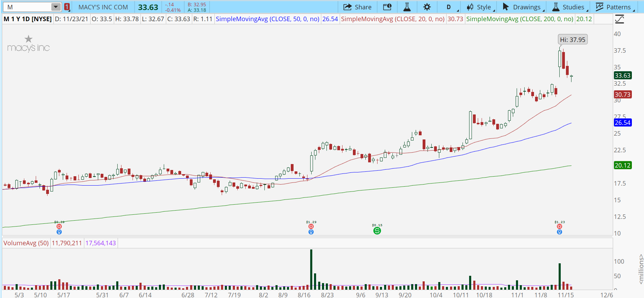Click the 200 SMA value 20.12 in header
Viewport: 644px width, 298px height.
[584, 19]
